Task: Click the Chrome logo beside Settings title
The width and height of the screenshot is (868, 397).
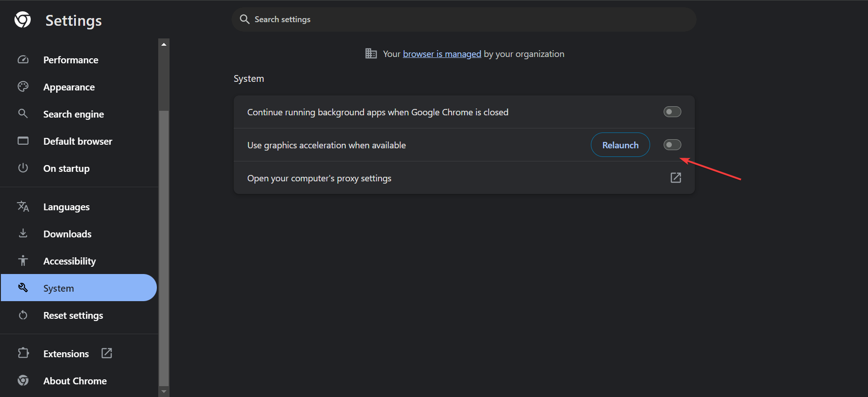Action: click(23, 19)
